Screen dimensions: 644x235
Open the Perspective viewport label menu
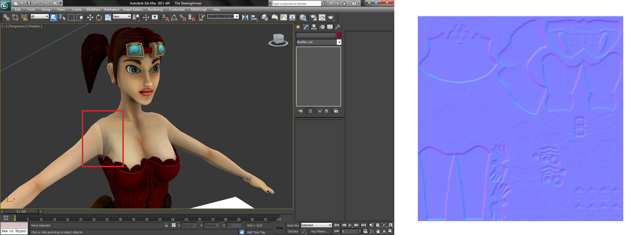(x=17, y=26)
